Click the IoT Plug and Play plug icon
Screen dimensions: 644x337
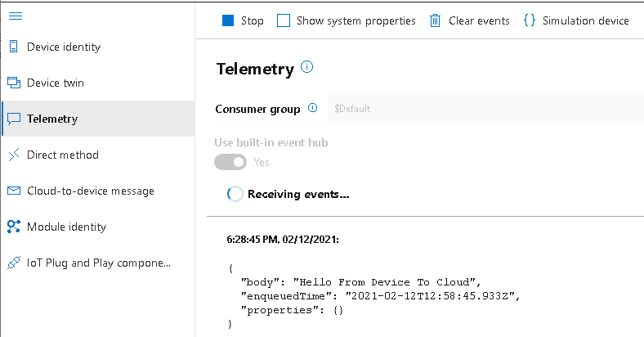[13, 263]
